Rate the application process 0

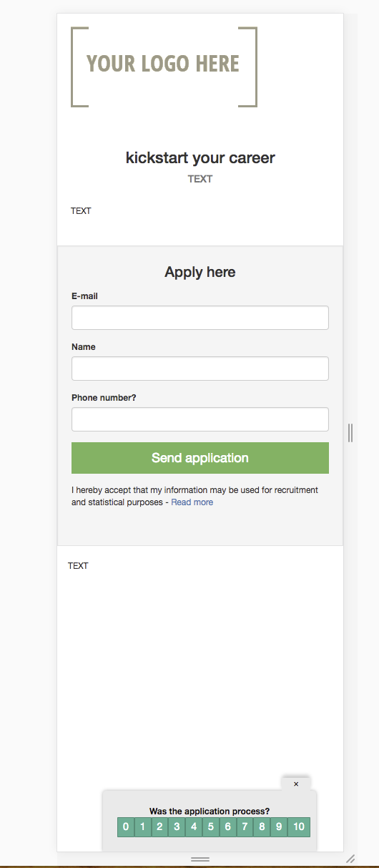tap(126, 827)
